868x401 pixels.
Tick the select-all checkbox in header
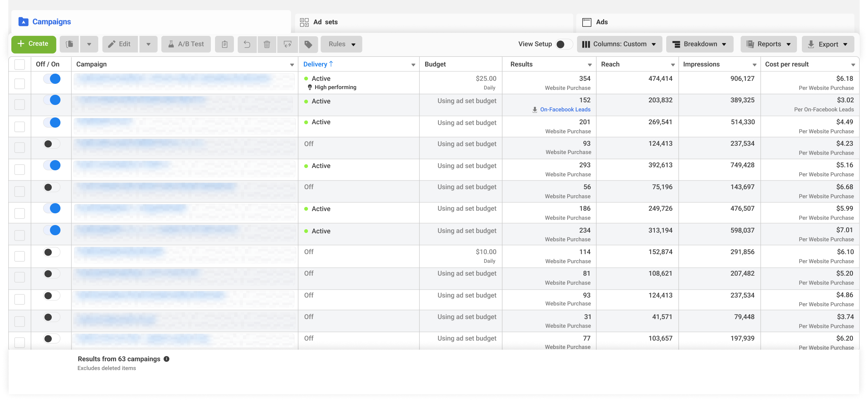[20, 65]
